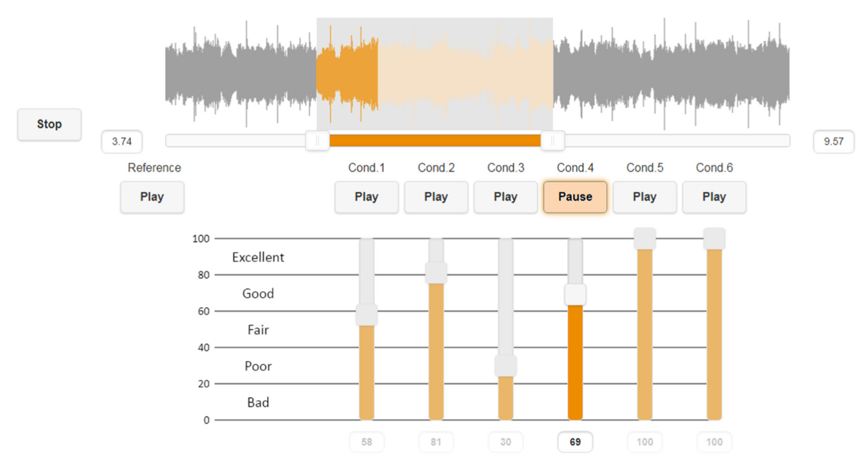
Task: Click the Cond.5 rating slider handle
Action: click(x=644, y=239)
